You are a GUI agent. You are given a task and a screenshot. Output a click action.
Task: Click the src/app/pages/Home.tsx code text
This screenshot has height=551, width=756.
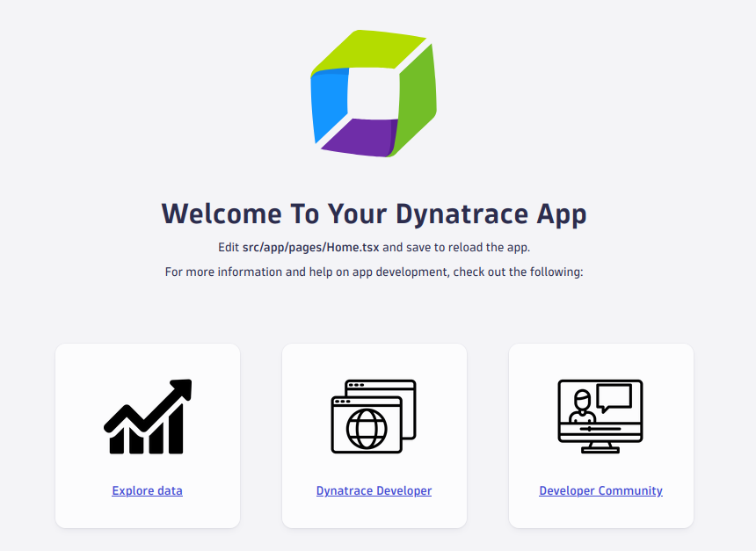click(x=310, y=247)
